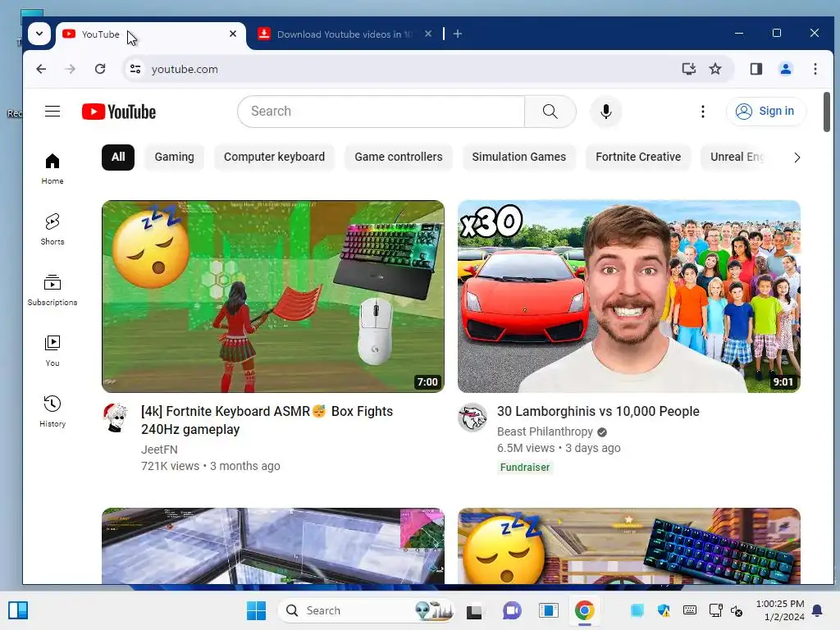Switch to Download Youtube videos tab

click(343, 34)
